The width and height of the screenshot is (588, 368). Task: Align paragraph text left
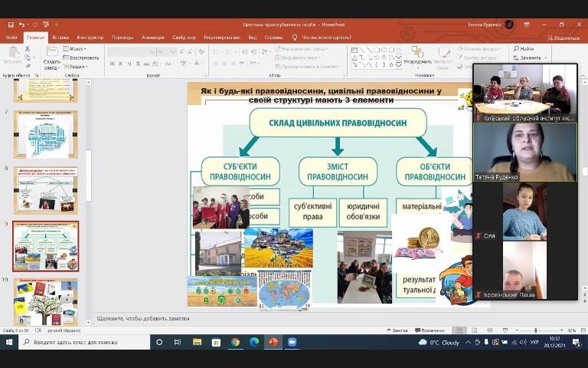tap(217, 64)
